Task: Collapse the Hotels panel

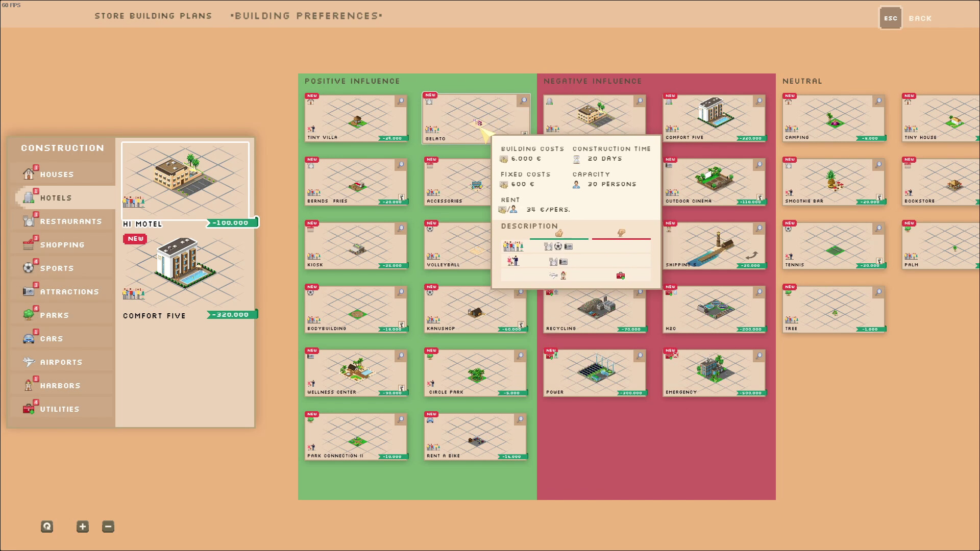Action: click(57, 197)
